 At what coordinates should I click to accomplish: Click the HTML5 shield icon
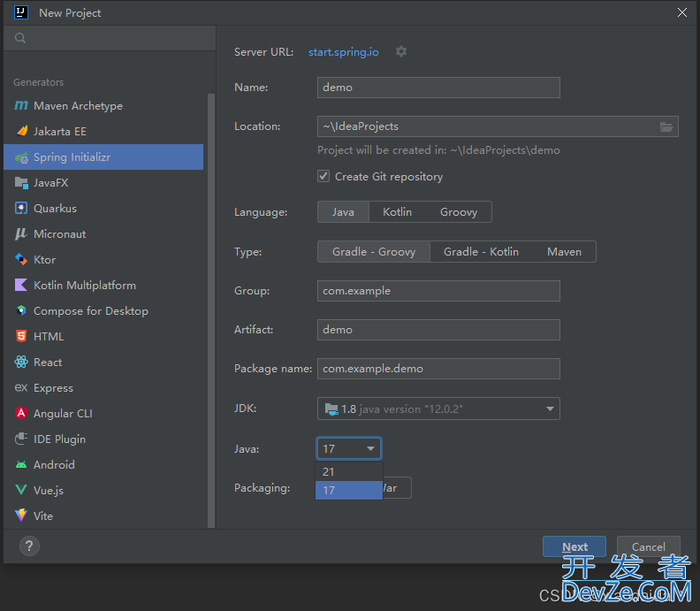(21, 336)
